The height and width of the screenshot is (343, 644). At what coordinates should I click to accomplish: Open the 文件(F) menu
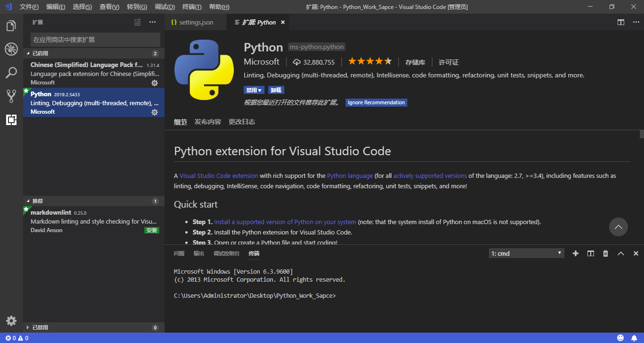coord(29,7)
